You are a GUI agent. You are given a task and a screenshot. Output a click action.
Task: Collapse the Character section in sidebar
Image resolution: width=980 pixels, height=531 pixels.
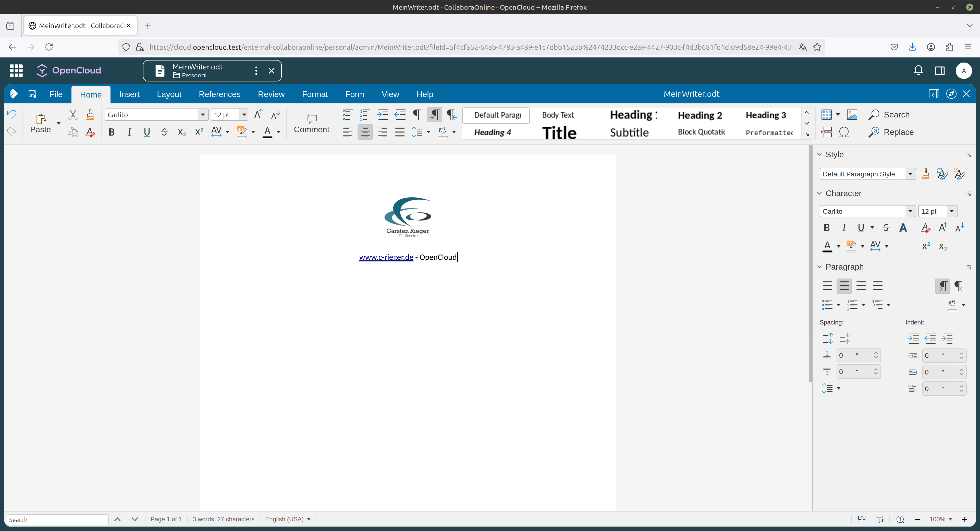coord(819,193)
